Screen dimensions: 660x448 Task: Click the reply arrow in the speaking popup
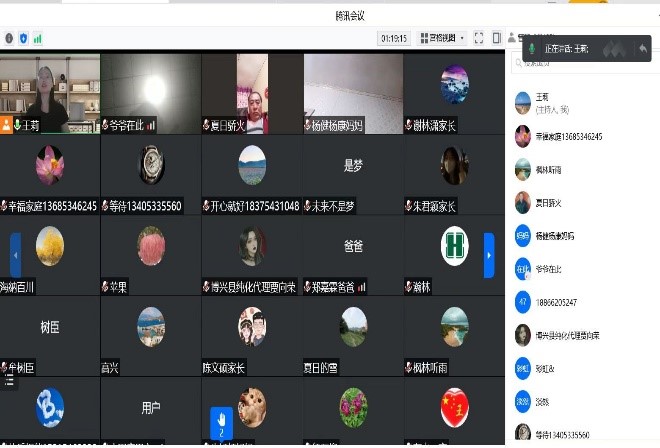click(x=642, y=48)
